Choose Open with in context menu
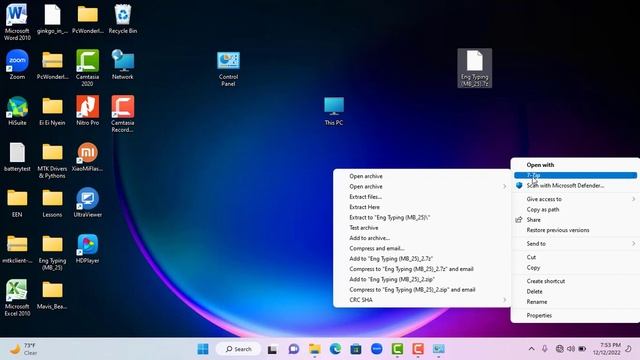The height and width of the screenshot is (360, 640). pyautogui.click(x=575, y=165)
